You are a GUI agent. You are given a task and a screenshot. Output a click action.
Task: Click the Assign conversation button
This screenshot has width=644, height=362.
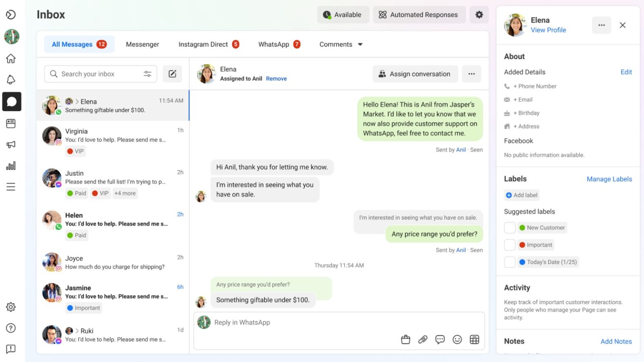tap(415, 74)
